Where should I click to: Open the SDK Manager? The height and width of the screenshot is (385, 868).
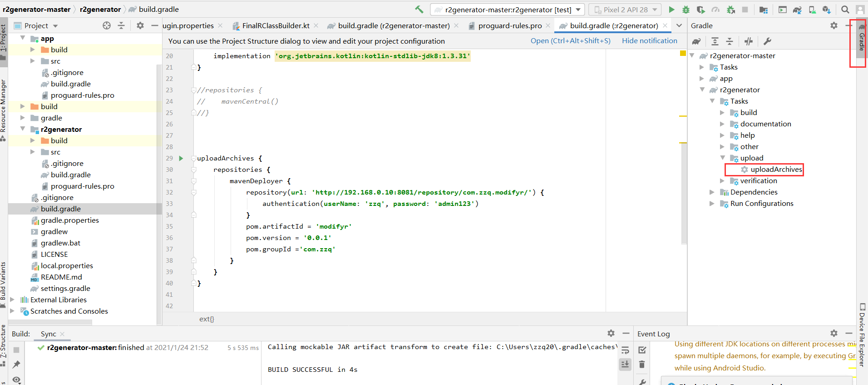point(826,10)
